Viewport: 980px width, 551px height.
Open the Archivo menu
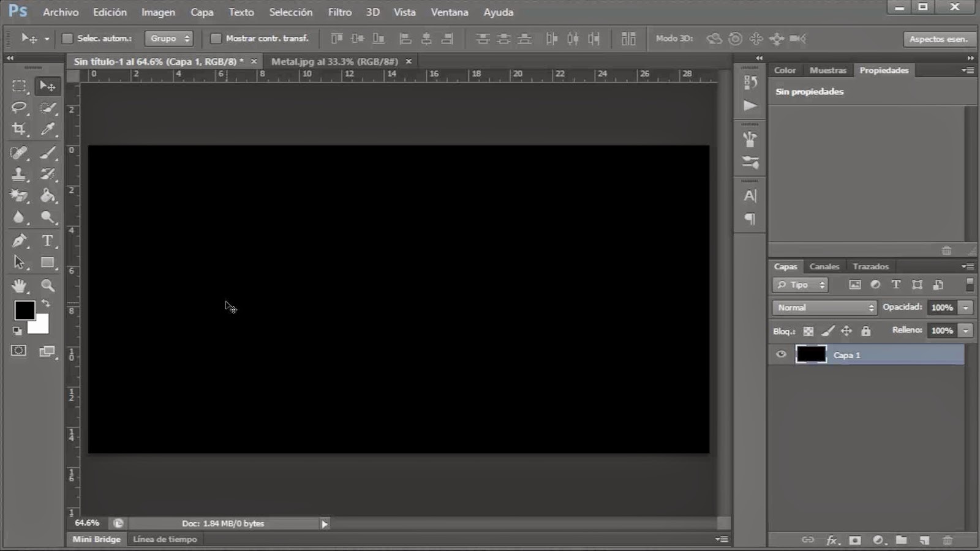click(61, 12)
